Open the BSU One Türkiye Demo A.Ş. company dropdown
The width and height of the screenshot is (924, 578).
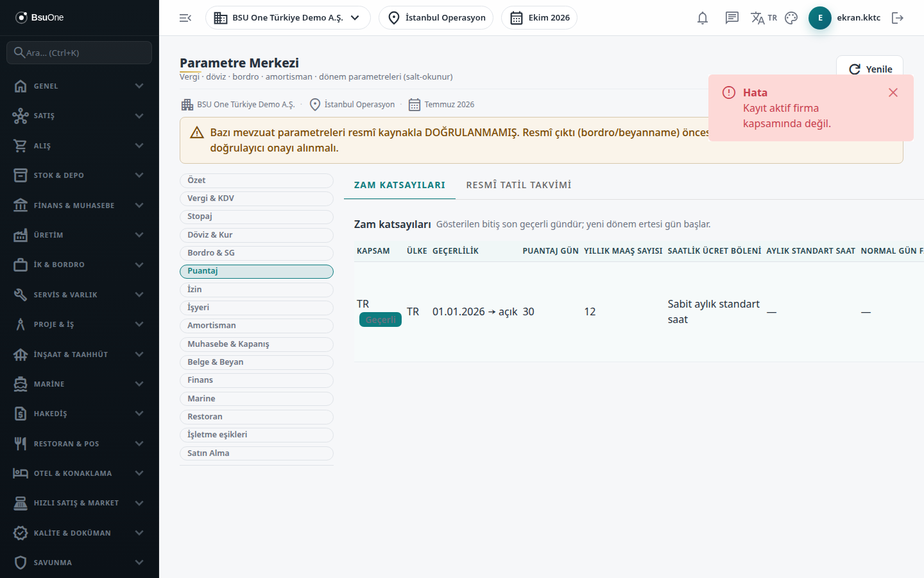288,18
